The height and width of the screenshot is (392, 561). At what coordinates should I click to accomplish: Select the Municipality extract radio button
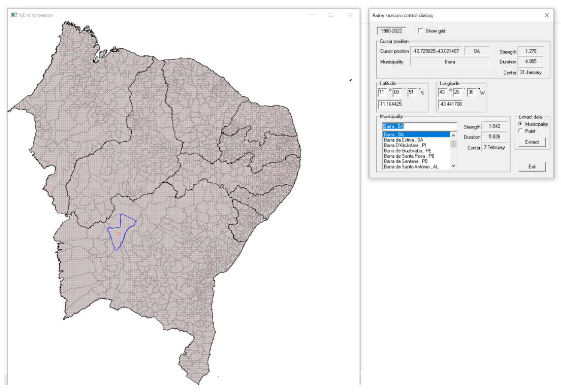click(x=520, y=124)
